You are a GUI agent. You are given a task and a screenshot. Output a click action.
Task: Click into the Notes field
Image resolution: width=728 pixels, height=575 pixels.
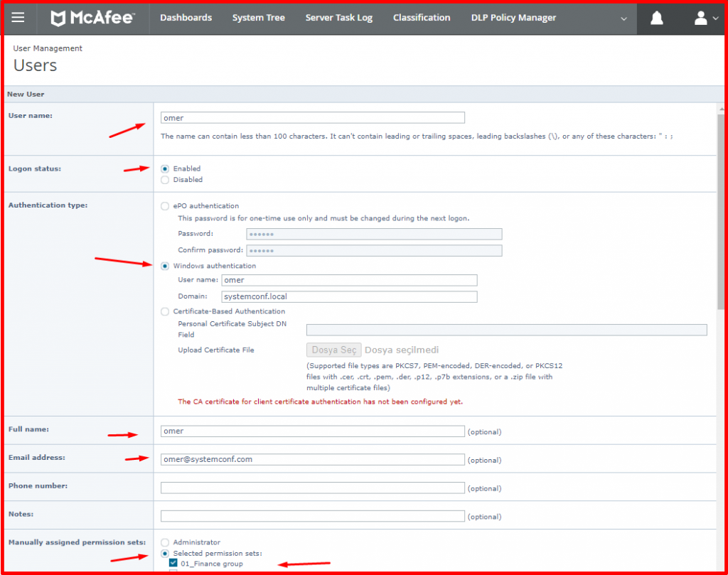click(x=313, y=516)
